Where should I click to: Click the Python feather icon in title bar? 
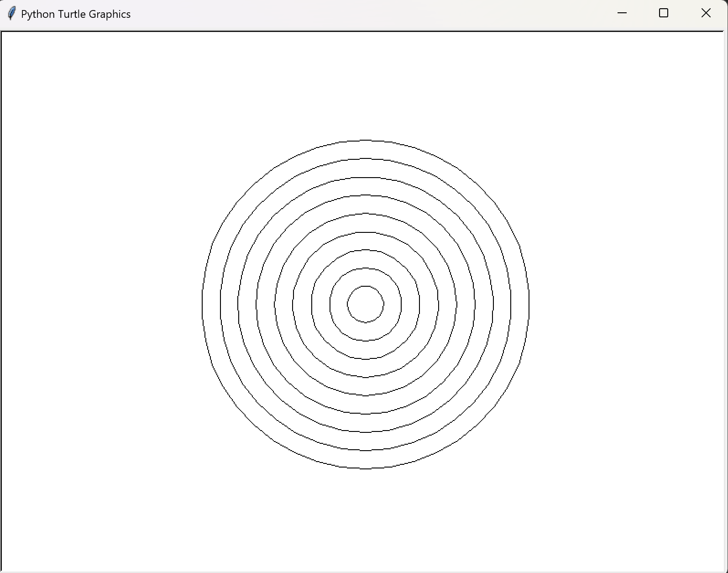12,13
